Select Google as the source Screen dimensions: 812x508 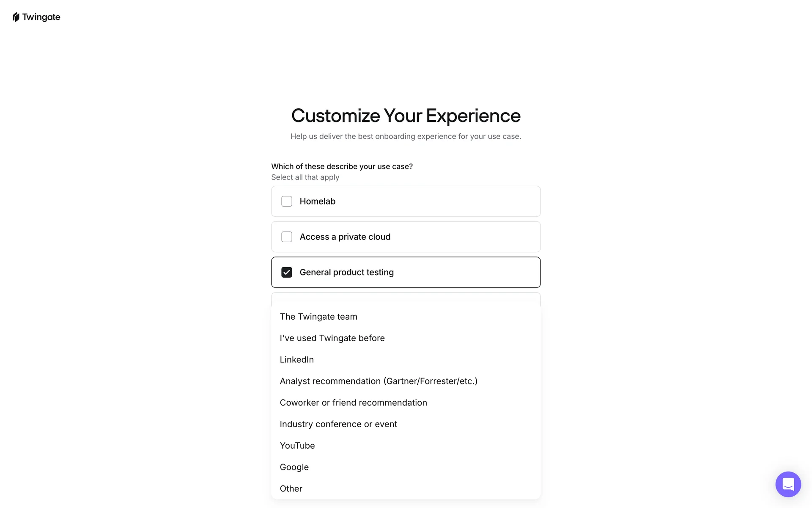coord(294,467)
